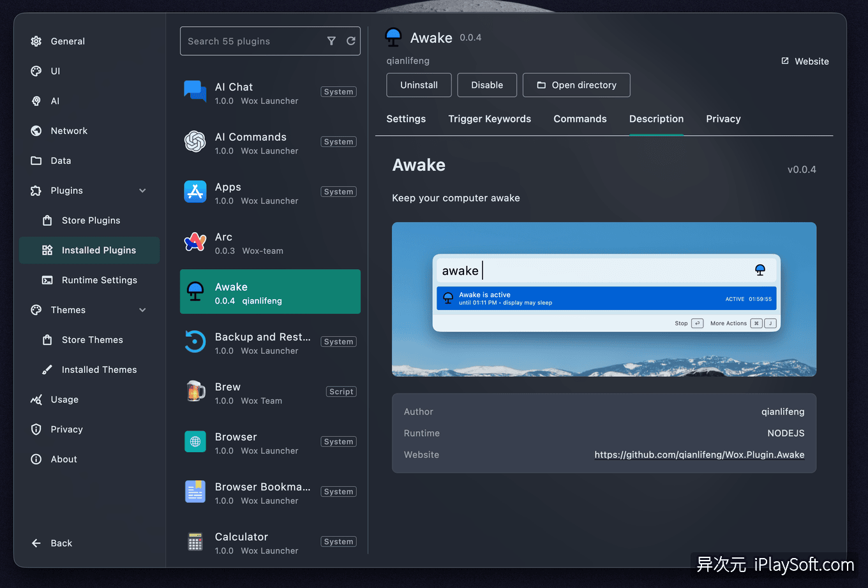868x588 pixels.
Task: Switch to the Trigger Keywords tab
Action: pyautogui.click(x=490, y=119)
